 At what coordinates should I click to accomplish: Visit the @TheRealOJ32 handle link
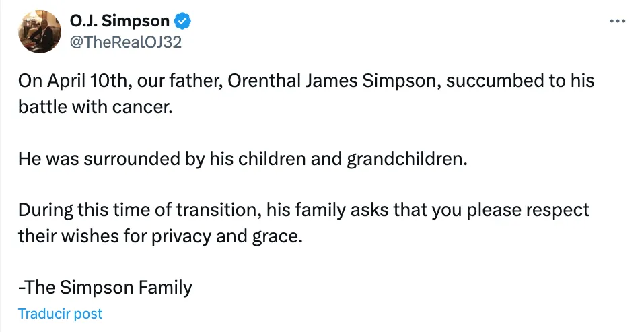coord(125,42)
